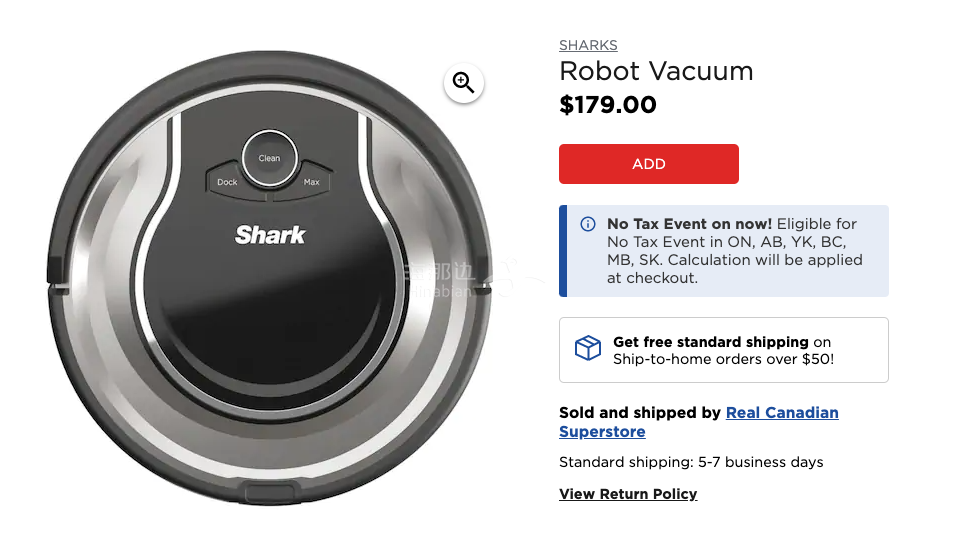Click the Robot Vacuum product title
Screen dimensions: 953x556
656,71
